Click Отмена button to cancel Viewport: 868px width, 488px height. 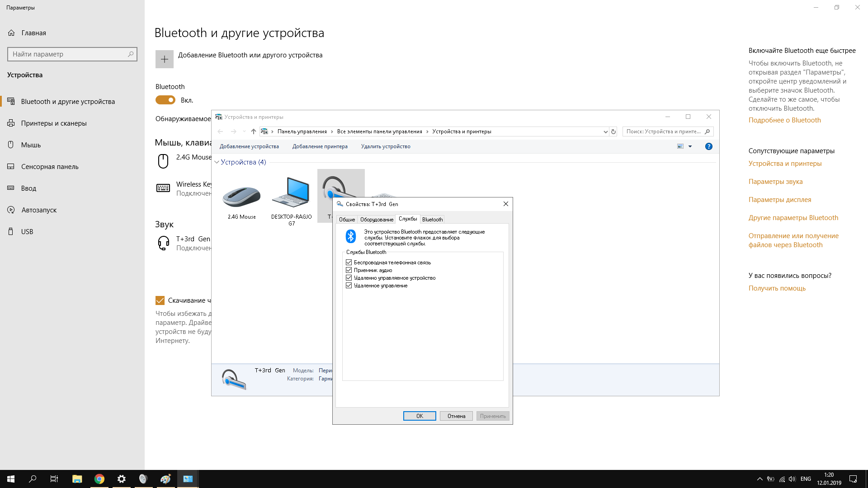coord(455,415)
